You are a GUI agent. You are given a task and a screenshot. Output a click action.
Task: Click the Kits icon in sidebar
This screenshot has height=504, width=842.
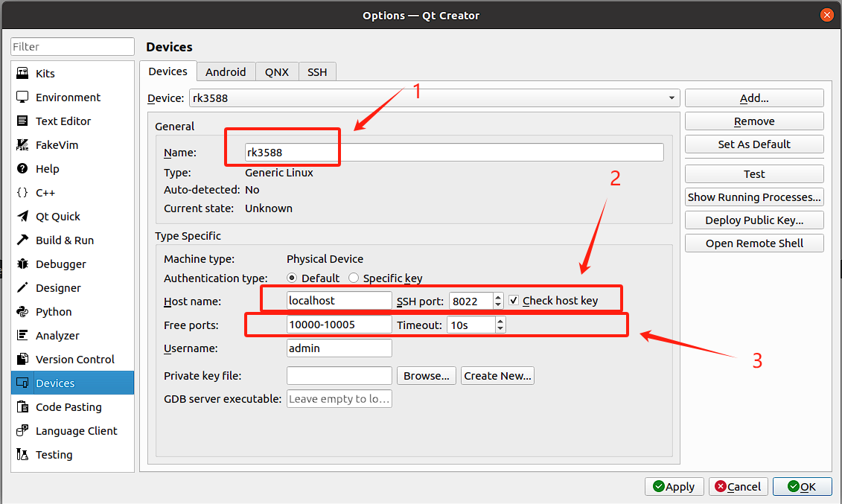(x=22, y=74)
